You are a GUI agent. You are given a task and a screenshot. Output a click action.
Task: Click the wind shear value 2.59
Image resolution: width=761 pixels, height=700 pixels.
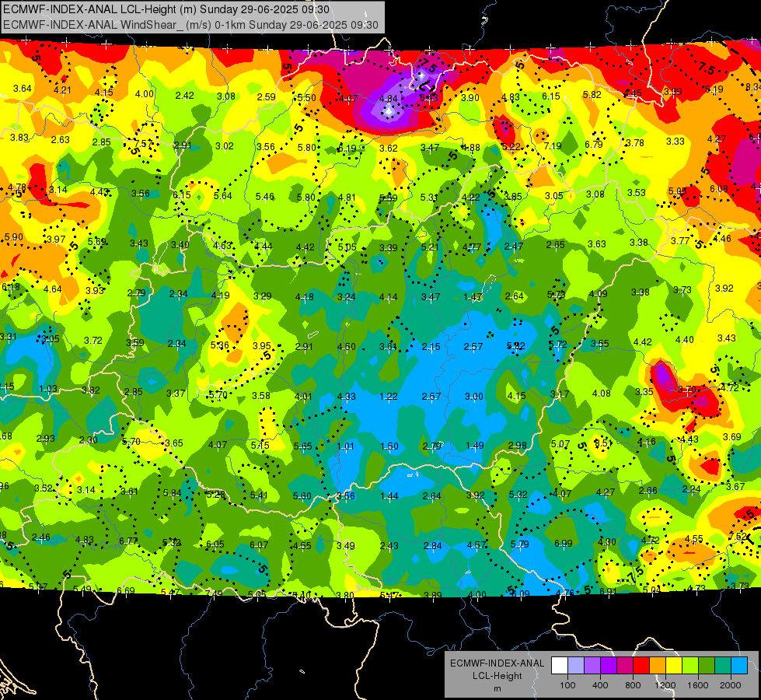point(267,96)
